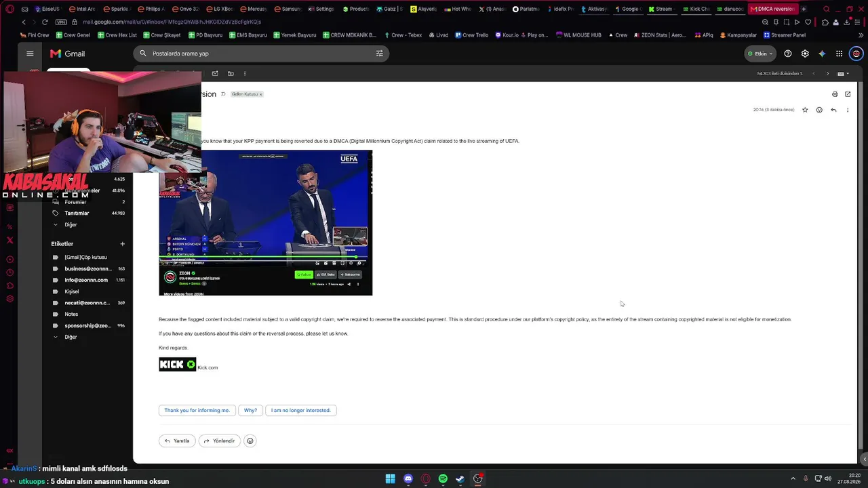Open the business@zeonnn label
This screenshot has height=488, width=868.
(88, 269)
